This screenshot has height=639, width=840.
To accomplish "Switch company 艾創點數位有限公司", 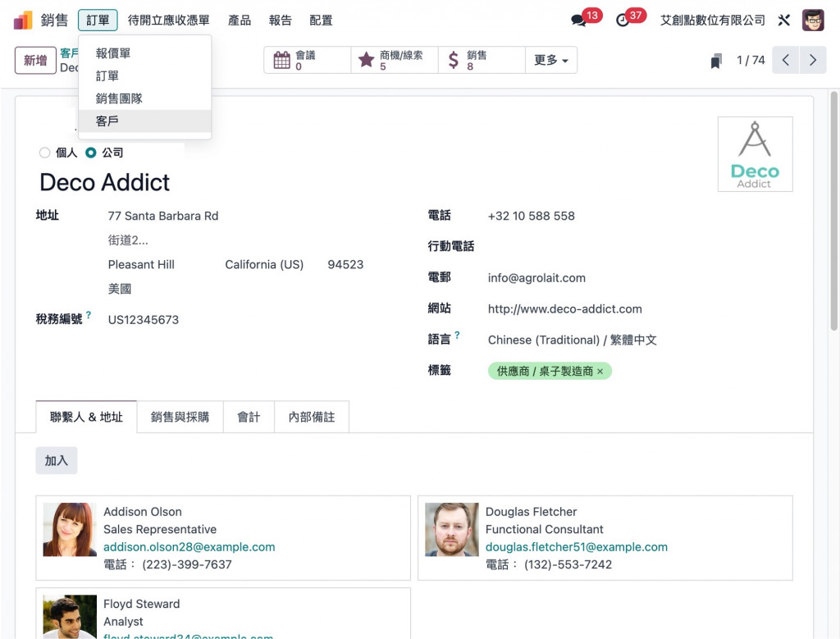I will tap(713, 21).
